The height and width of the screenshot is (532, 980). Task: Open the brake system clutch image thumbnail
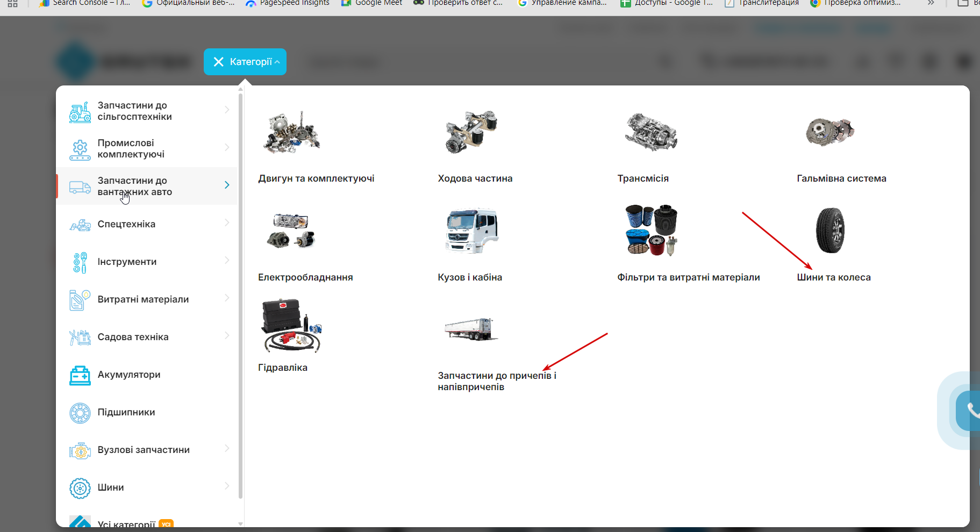pyautogui.click(x=831, y=131)
